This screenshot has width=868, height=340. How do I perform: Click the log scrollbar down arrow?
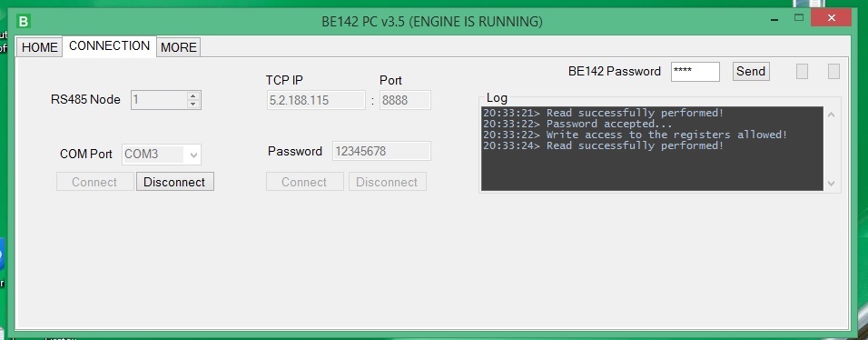coord(831,183)
